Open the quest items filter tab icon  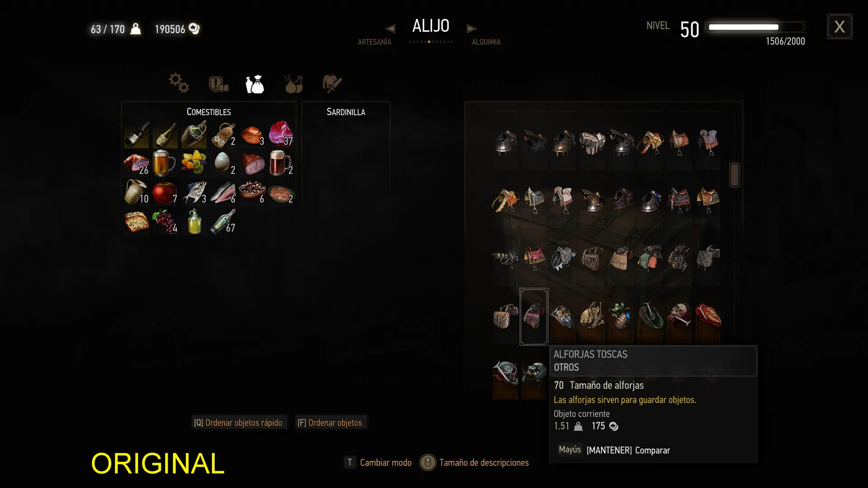[218, 84]
